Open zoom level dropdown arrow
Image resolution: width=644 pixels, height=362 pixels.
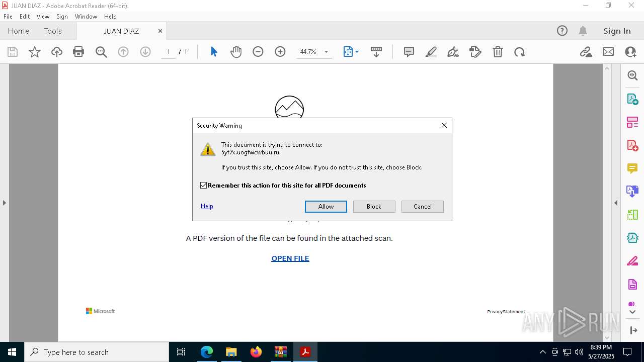(326, 52)
